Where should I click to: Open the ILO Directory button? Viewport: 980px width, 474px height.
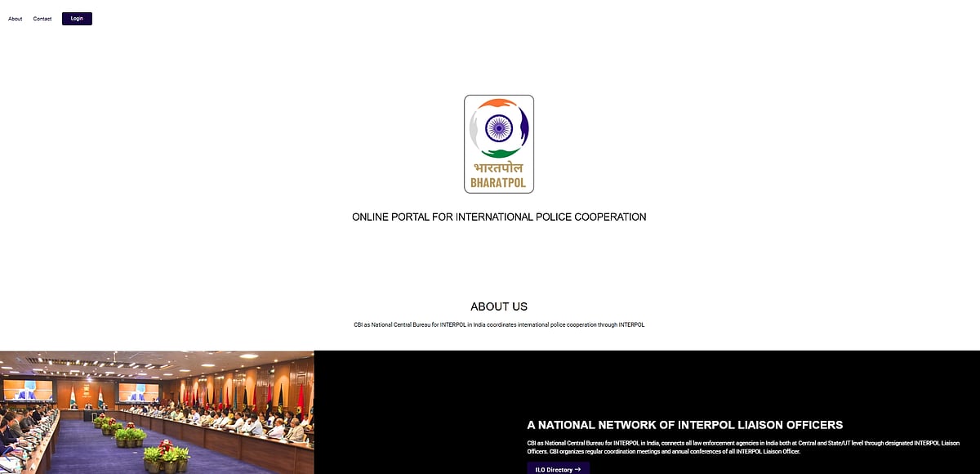pyautogui.click(x=558, y=469)
